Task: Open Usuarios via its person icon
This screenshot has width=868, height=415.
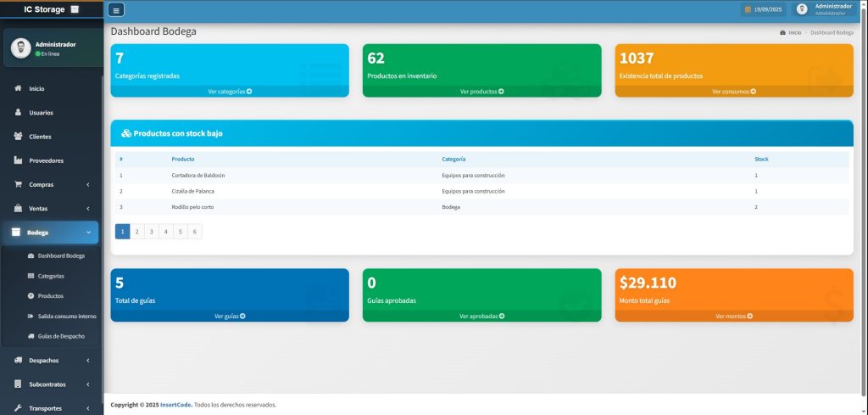Action: [18, 112]
